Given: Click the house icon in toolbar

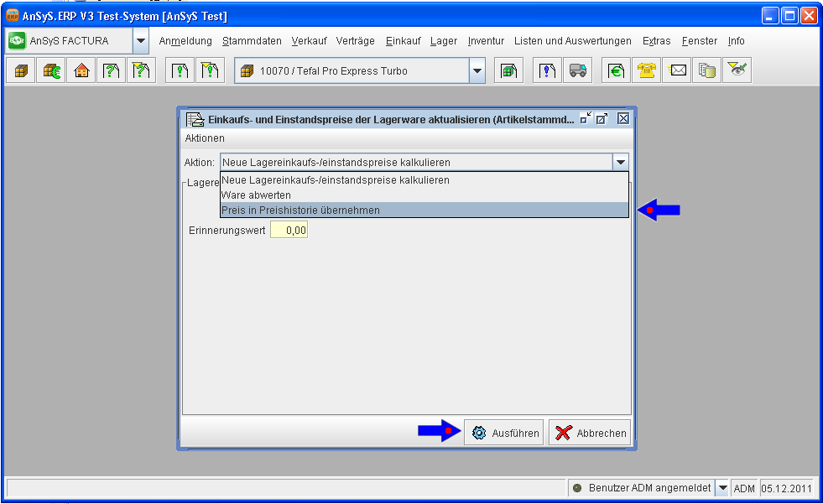Looking at the screenshot, I should [x=81, y=71].
